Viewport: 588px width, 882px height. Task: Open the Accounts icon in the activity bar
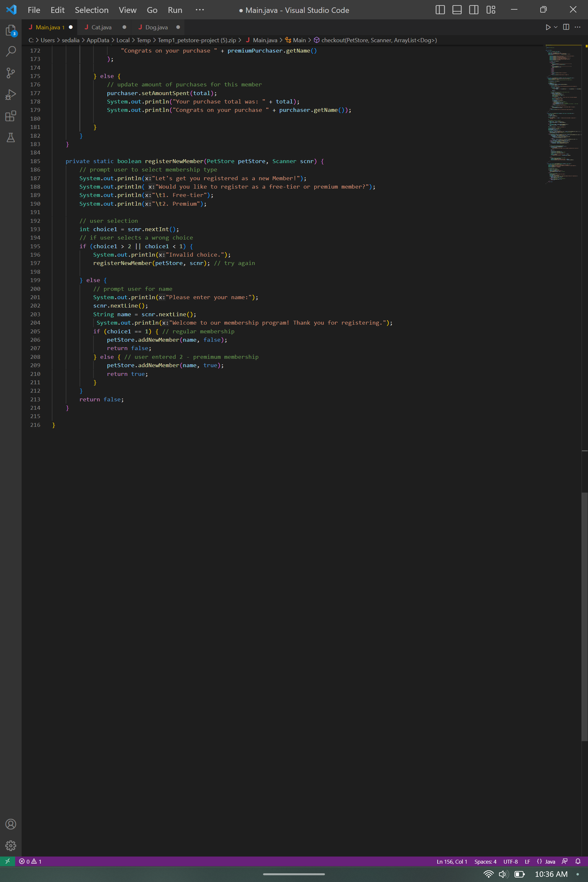pyautogui.click(x=11, y=824)
